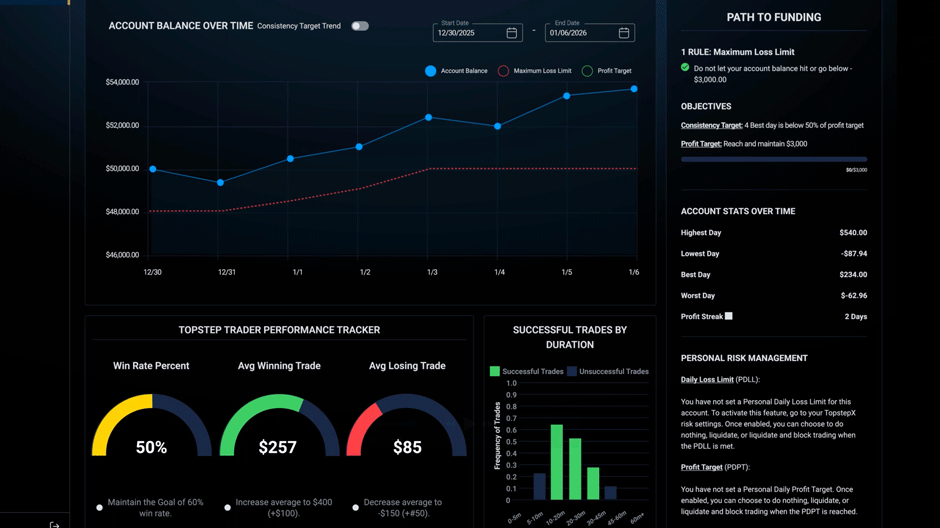Click the Highest Day value $540.00

[x=853, y=233]
